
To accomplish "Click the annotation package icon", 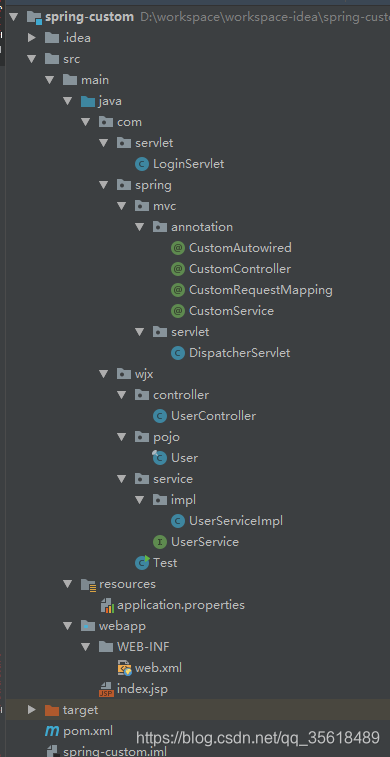I will [160, 227].
